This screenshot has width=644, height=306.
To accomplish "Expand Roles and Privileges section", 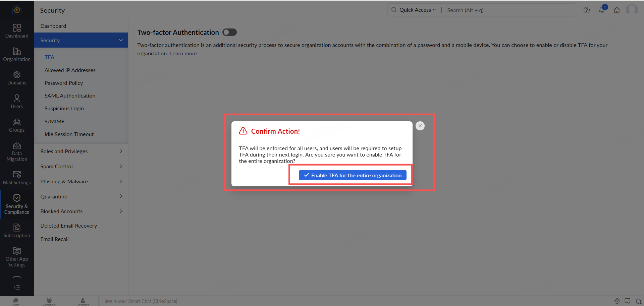I will (x=81, y=151).
